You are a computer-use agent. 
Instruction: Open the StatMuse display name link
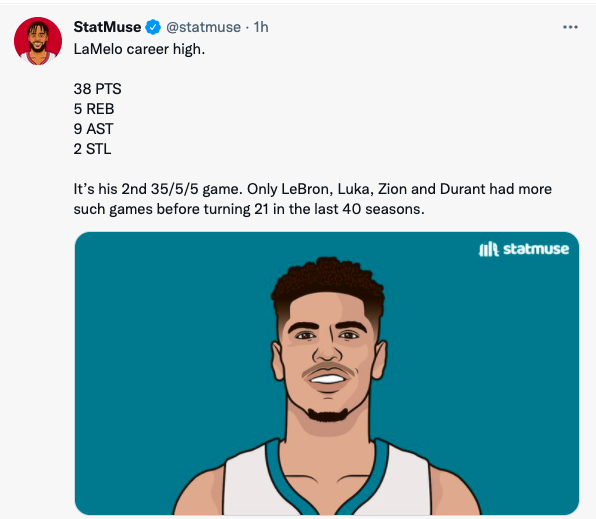click(x=107, y=27)
